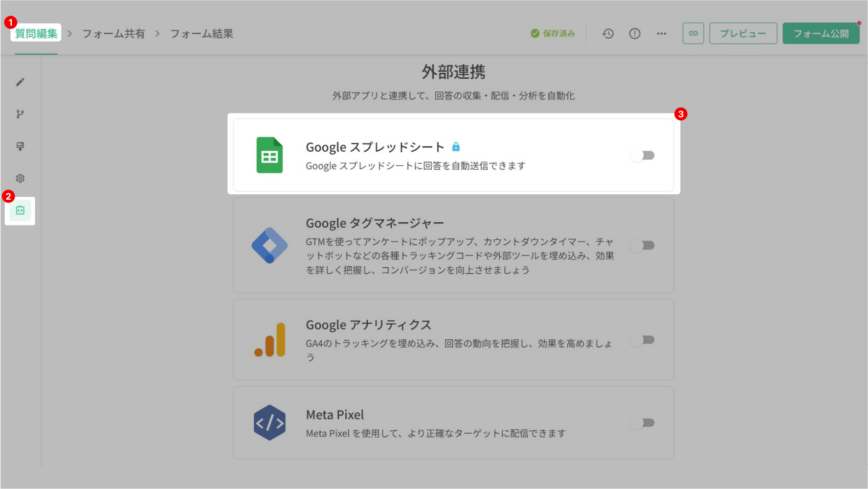Click the Google アナリティクス card title

(369, 325)
